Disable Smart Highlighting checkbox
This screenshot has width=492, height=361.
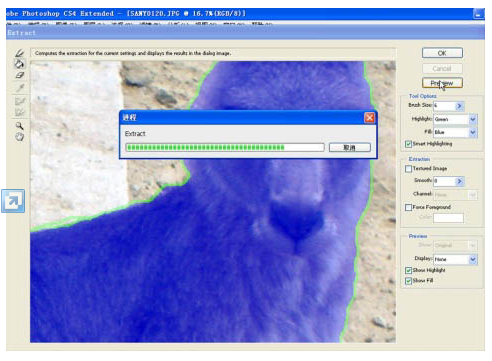tap(408, 144)
